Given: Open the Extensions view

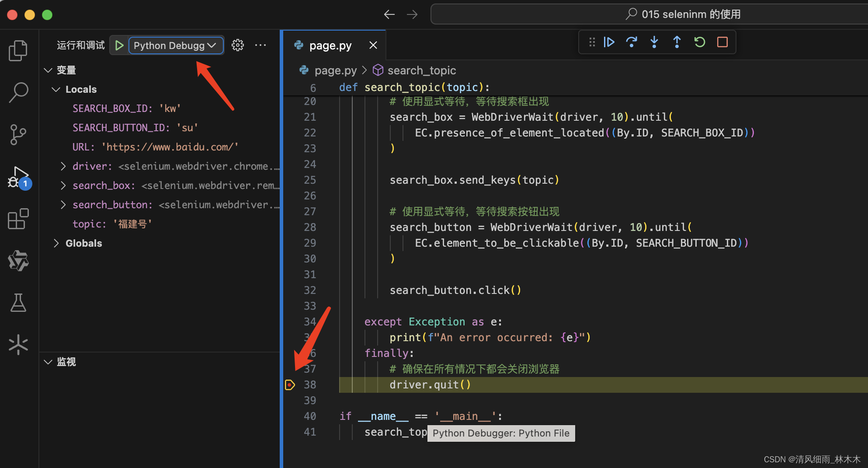Looking at the screenshot, I should click(x=18, y=218).
